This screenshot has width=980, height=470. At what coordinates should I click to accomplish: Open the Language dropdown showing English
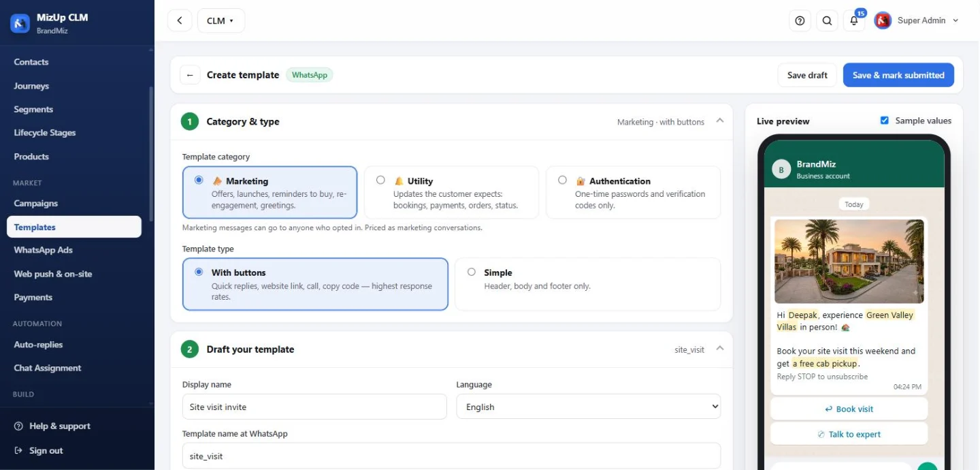pyautogui.click(x=589, y=407)
